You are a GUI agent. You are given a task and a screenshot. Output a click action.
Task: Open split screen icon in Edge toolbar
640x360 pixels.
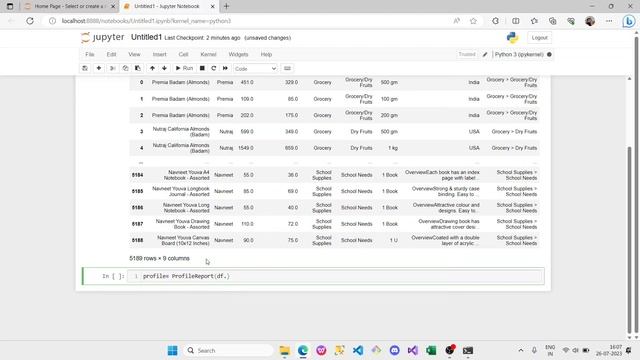516,21
